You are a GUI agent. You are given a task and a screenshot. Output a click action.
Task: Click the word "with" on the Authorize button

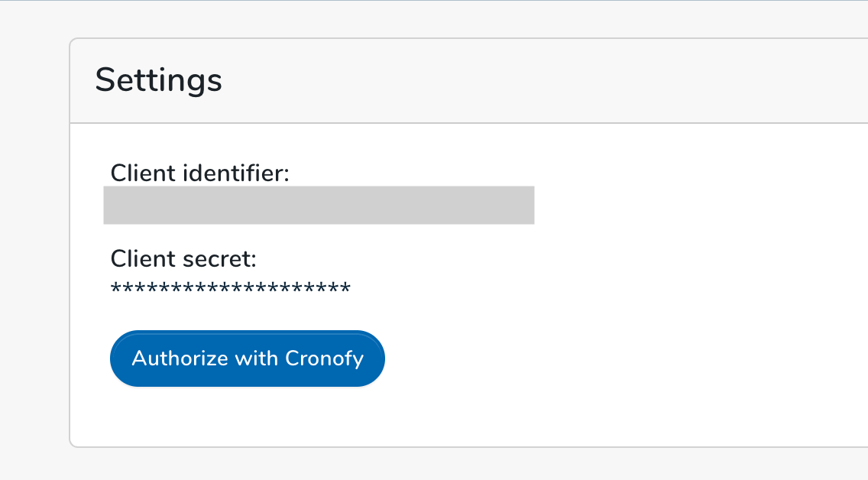[x=256, y=358]
